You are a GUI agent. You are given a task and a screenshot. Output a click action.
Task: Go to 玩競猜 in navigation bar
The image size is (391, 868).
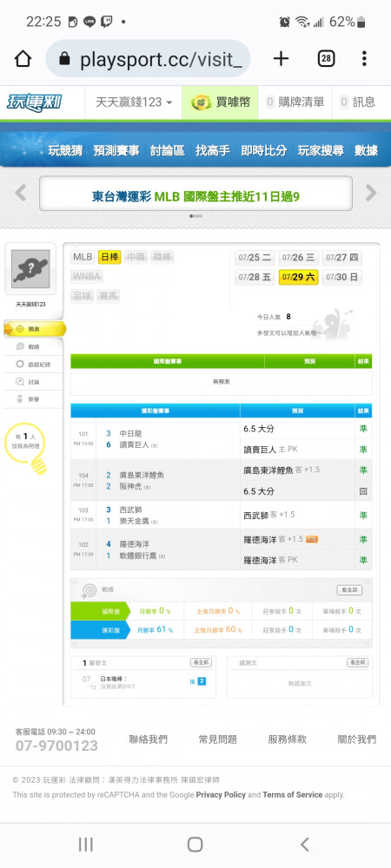pyautogui.click(x=65, y=150)
